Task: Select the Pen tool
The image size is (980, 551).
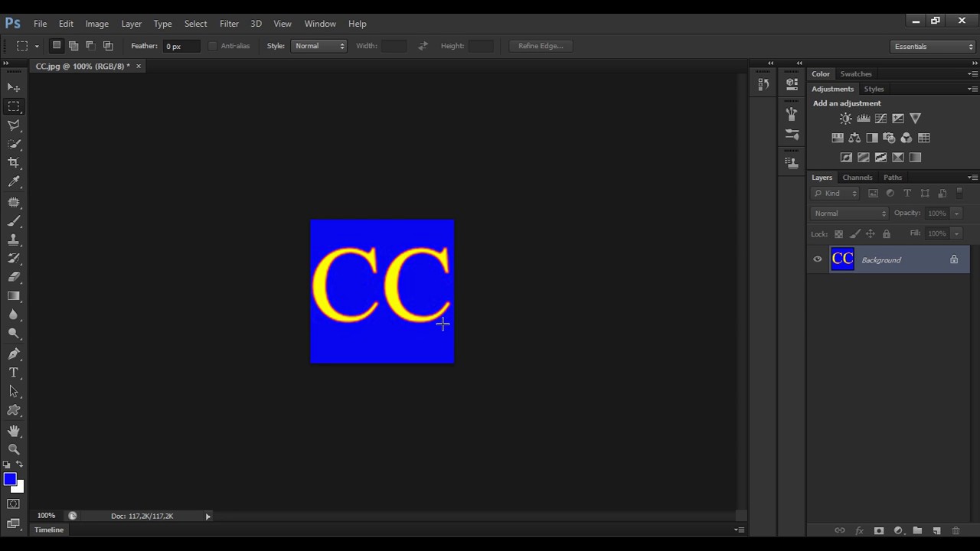Action: tap(14, 354)
